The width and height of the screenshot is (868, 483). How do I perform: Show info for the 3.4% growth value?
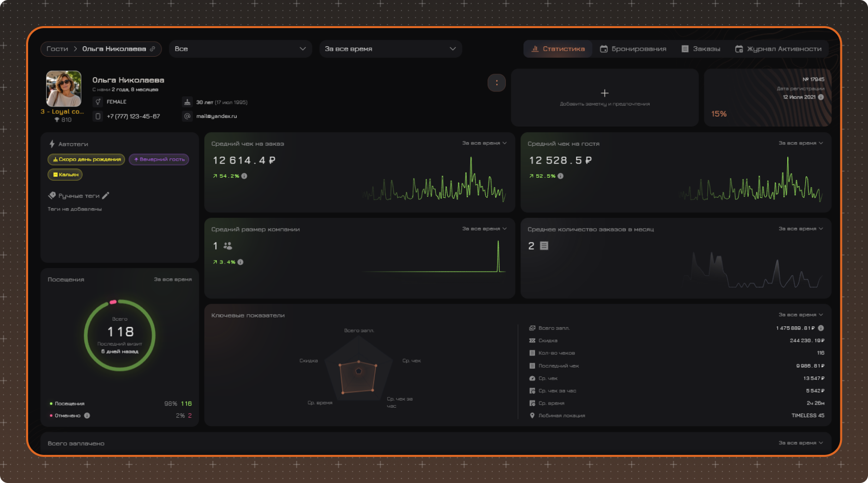click(240, 262)
